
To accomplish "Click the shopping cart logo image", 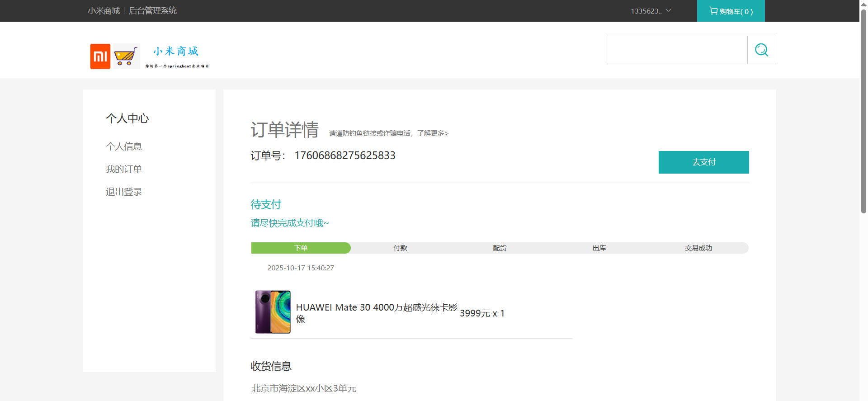I will (x=126, y=57).
